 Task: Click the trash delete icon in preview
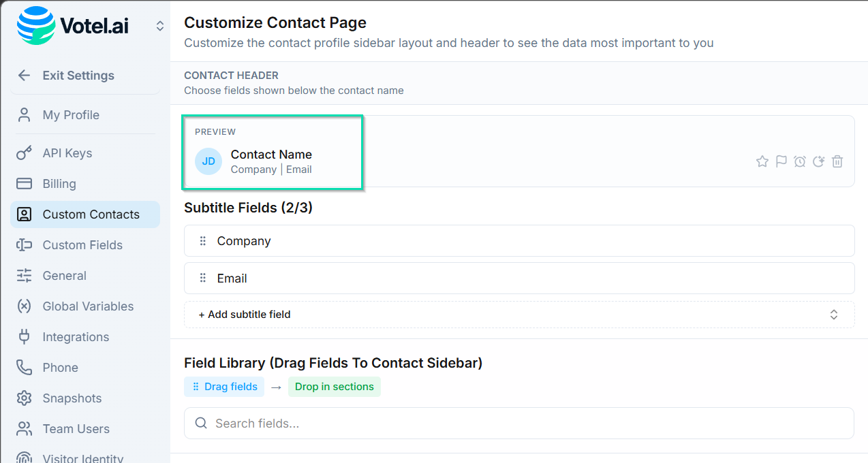[838, 161]
